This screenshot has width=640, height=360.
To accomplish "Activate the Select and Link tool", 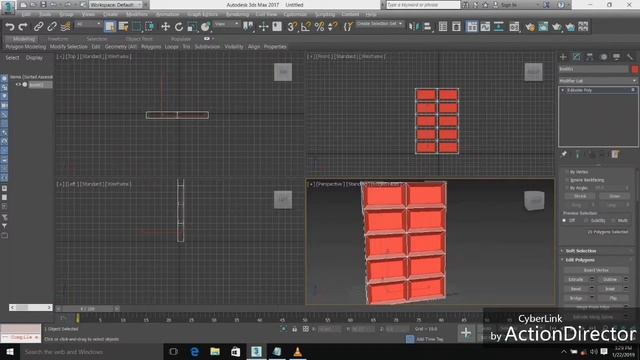I will [38, 27].
